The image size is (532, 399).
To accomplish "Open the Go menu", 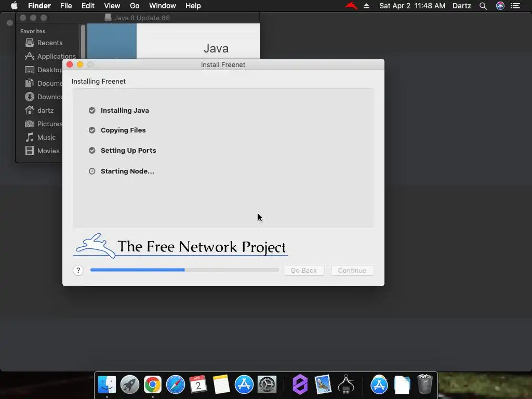I will 135,6.
